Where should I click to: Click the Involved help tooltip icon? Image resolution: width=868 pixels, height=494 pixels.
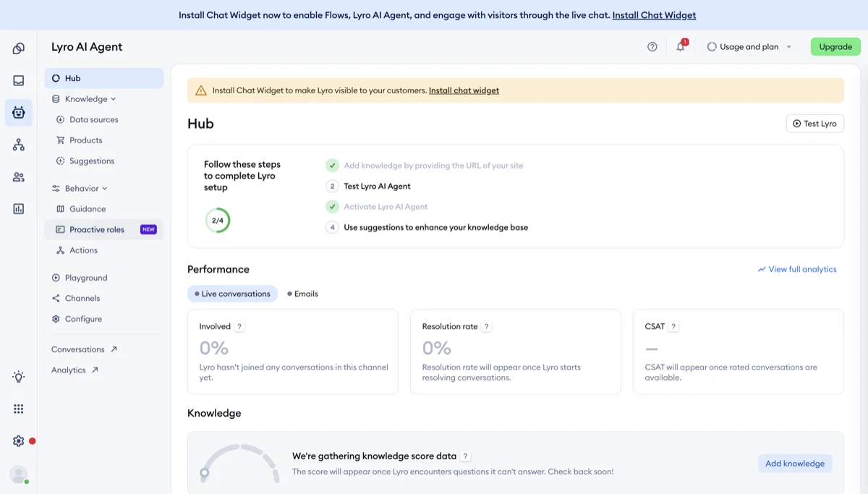pos(240,326)
